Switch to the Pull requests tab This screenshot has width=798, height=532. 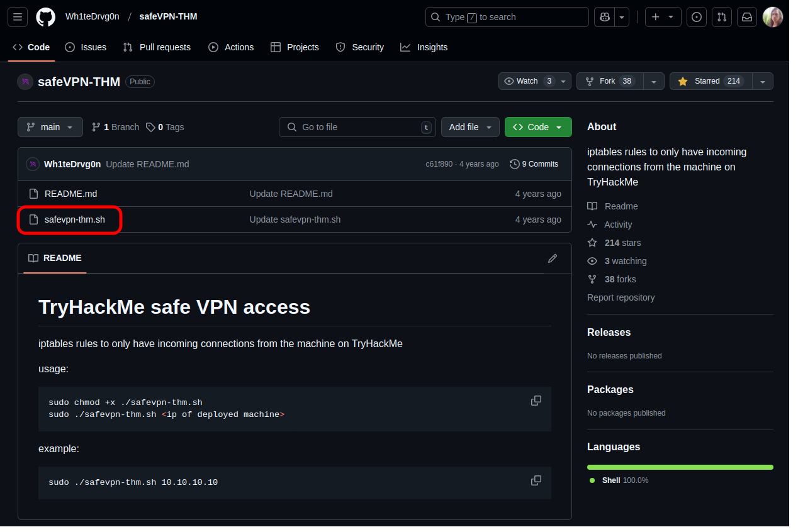157,47
